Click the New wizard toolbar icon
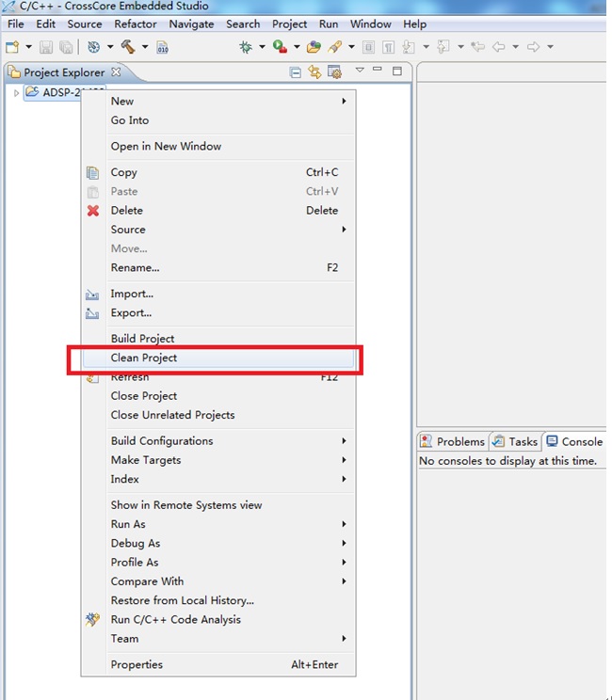The image size is (612, 700). point(12,47)
